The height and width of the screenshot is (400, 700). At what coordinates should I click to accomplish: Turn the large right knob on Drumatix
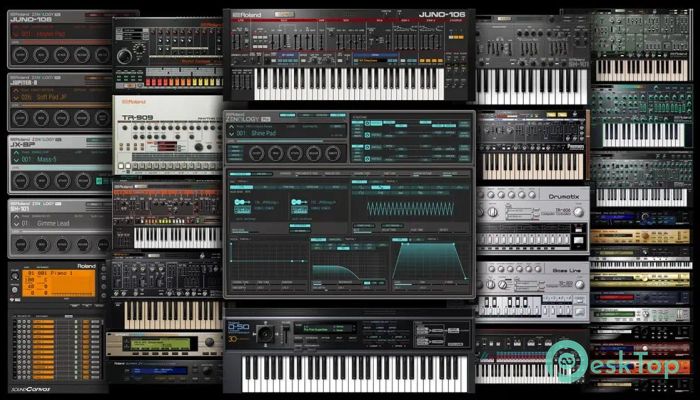click(x=579, y=212)
